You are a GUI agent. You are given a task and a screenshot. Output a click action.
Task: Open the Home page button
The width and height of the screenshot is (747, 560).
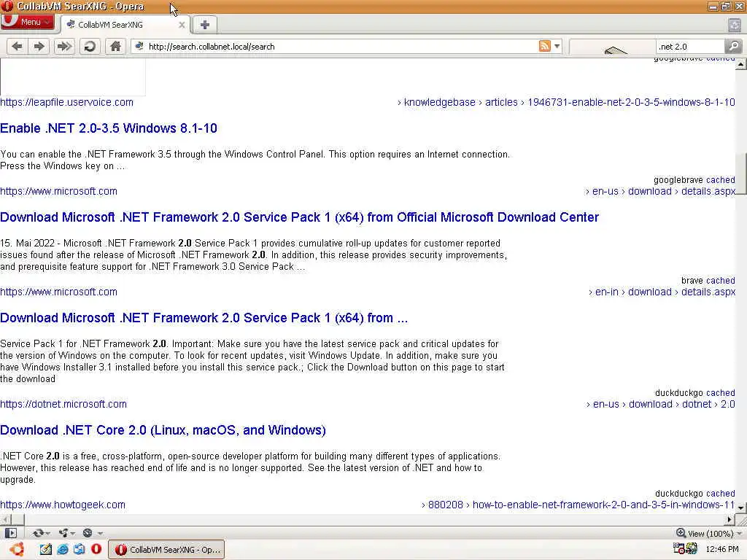point(115,46)
